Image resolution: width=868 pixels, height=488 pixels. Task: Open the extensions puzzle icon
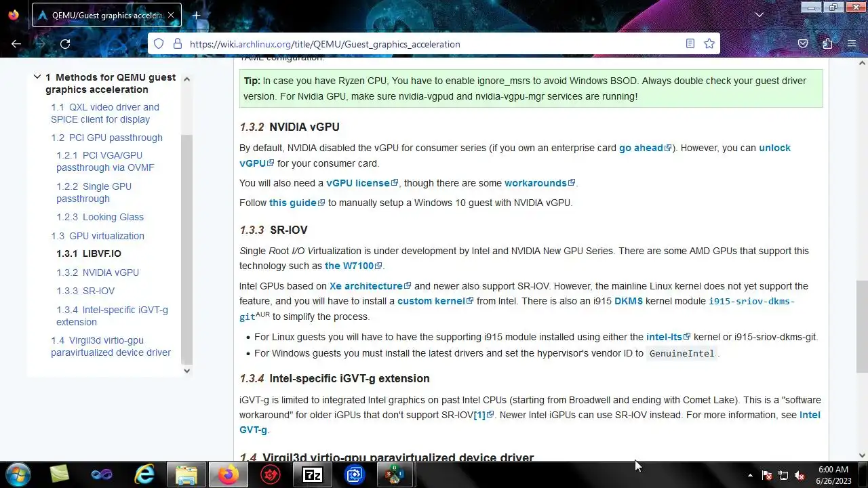click(x=827, y=44)
